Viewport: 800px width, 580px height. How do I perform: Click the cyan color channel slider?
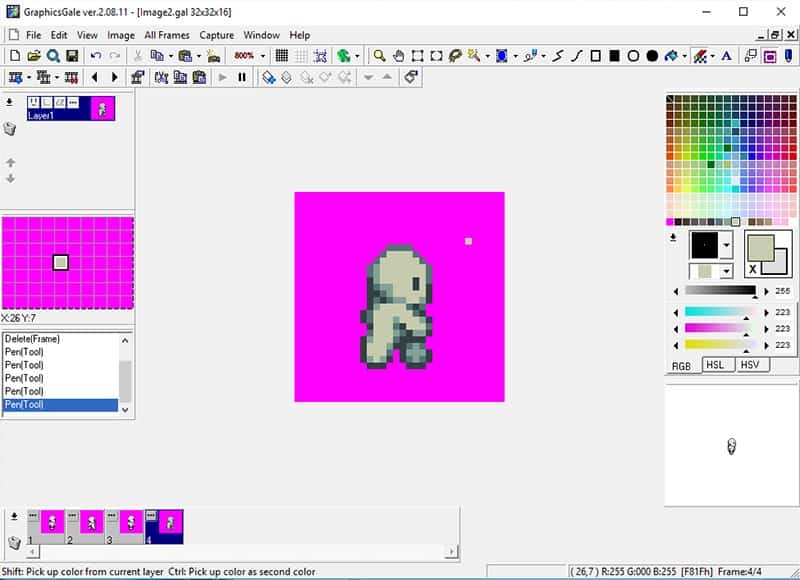point(720,312)
